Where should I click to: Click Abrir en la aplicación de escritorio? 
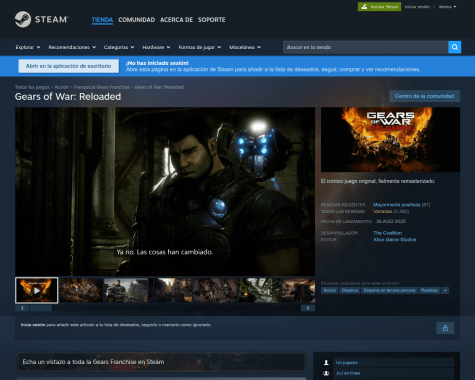tap(69, 66)
